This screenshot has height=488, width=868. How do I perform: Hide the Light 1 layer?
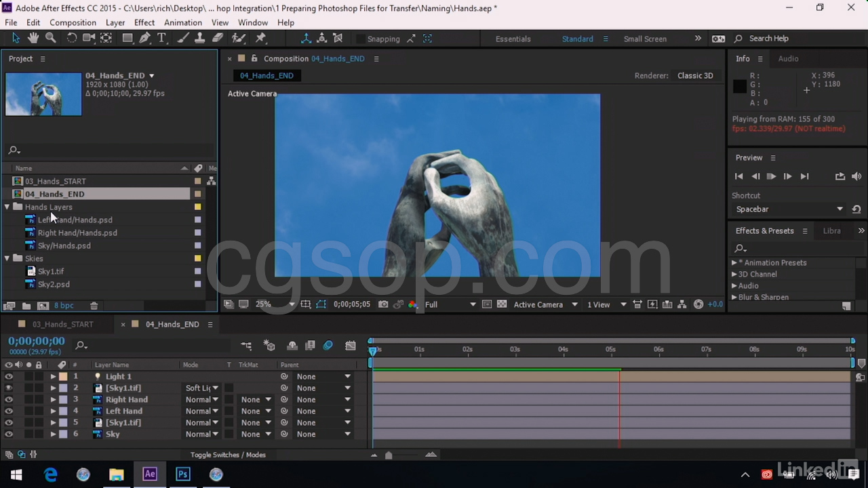[x=9, y=376]
